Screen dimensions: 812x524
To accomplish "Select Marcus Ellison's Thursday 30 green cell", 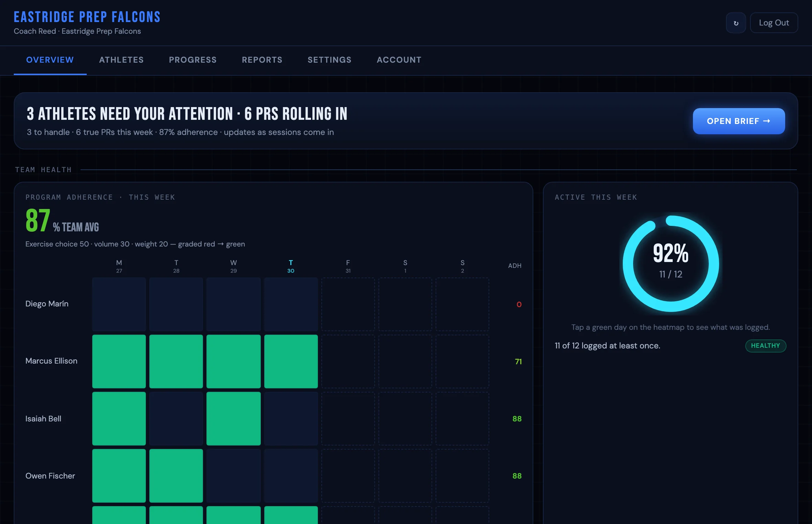I will pos(291,361).
